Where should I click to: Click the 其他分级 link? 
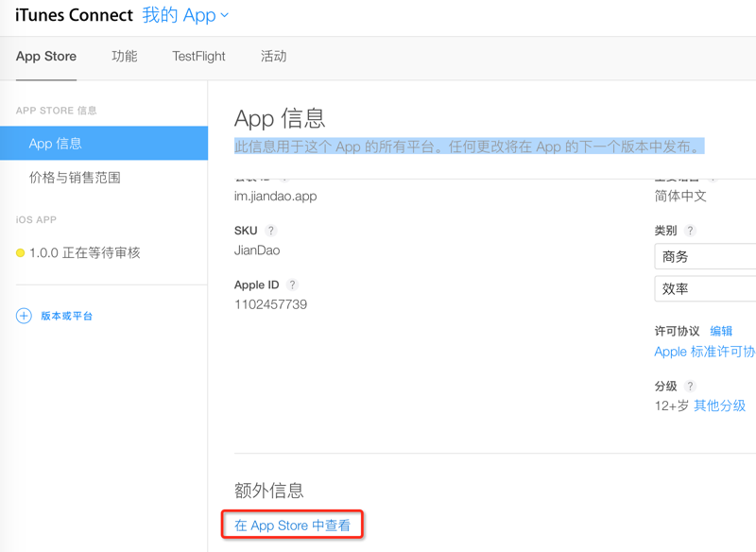click(x=720, y=405)
